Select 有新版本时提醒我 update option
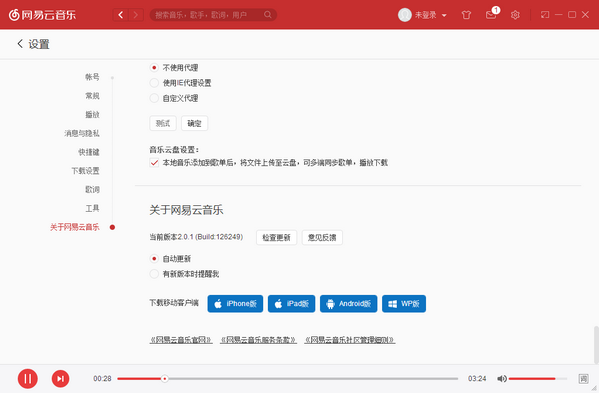Viewport: 599px width, 393px height. [154, 274]
